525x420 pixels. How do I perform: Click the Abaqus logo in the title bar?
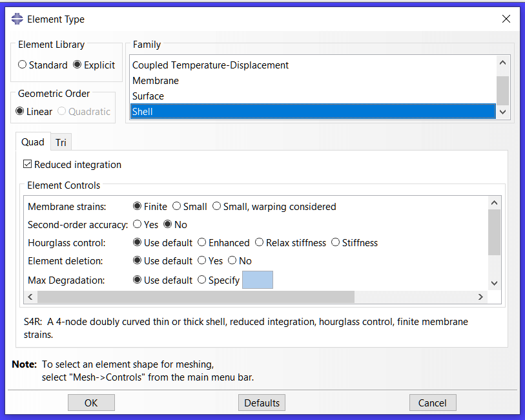(x=17, y=19)
